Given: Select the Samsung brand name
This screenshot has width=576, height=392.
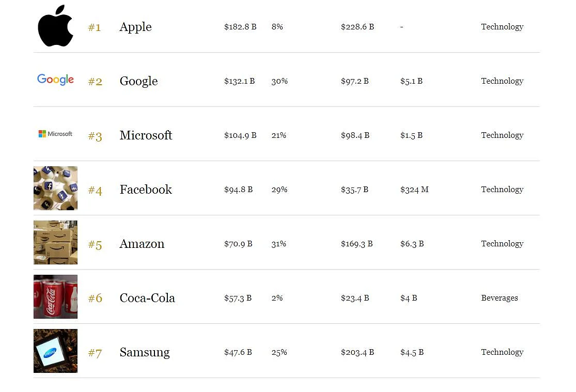Looking at the screenshot, I should [145, 353].
